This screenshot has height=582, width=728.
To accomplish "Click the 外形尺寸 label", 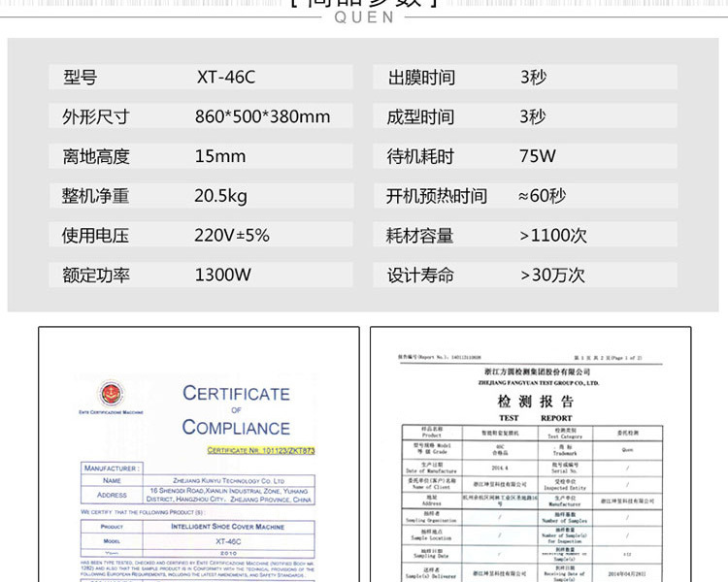I will pyautogui.click(x=96, y=117).
